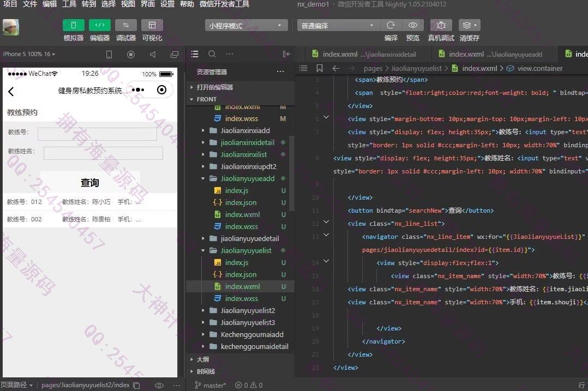Open the 编辑 menu
This screenshot has height=391, width=588.
(50, 4)
